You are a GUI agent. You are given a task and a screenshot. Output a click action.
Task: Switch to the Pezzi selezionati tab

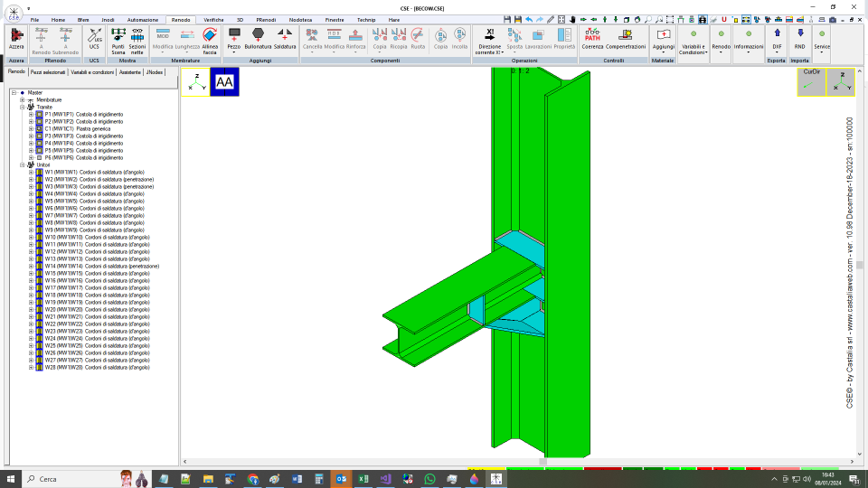48,72
